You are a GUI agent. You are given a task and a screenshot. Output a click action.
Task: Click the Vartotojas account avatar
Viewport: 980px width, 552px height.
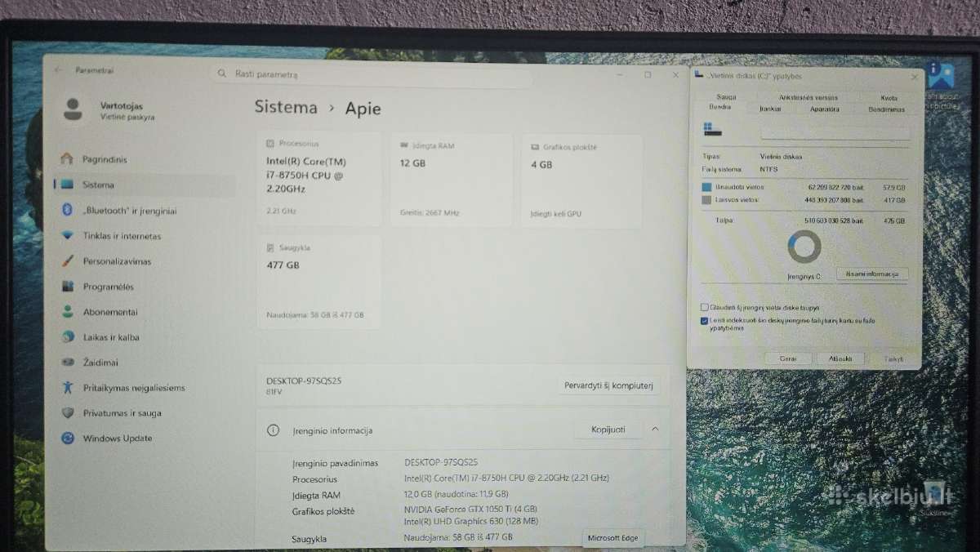(x=73, y=109)
